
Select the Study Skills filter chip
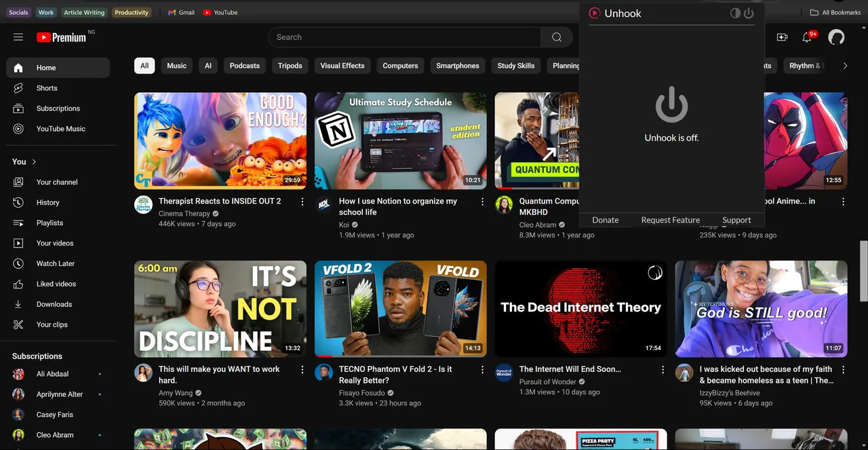516,66
